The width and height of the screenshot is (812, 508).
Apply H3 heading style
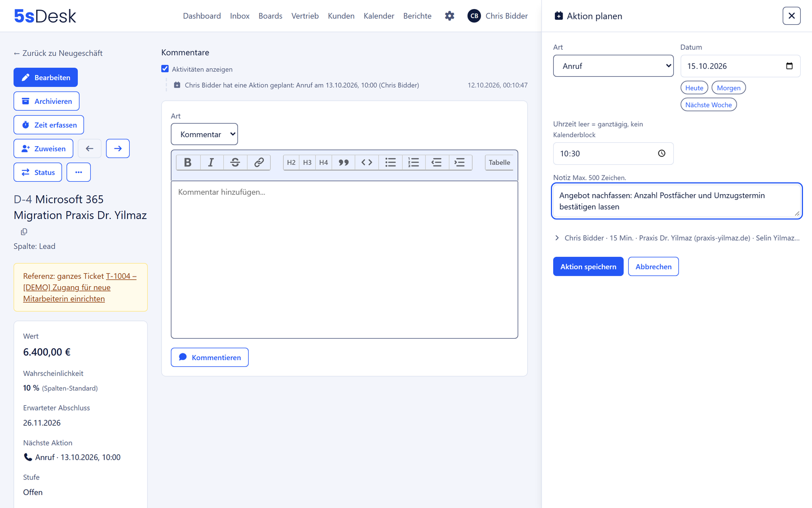tap(307, 163)
